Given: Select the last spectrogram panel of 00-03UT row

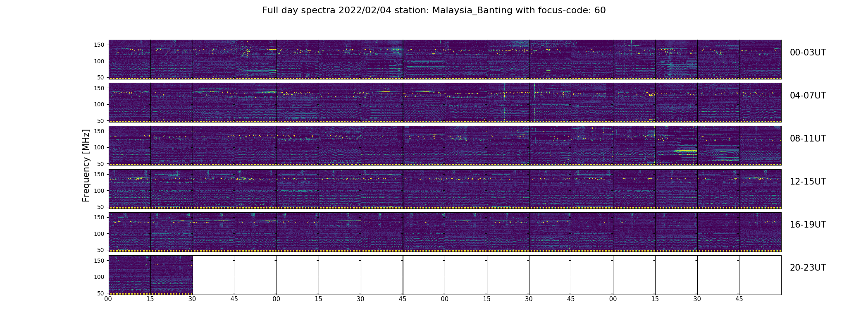Looking at the screenshot, I should tap(760, 60).
